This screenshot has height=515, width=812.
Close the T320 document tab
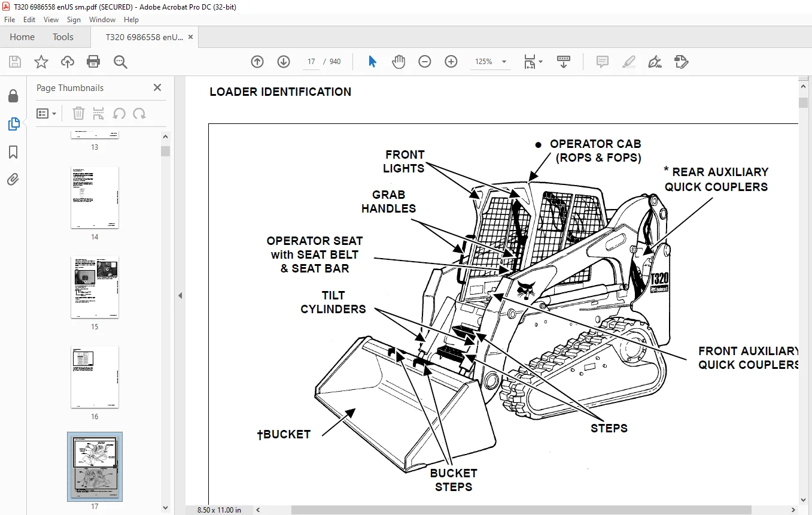coord(191,37)
